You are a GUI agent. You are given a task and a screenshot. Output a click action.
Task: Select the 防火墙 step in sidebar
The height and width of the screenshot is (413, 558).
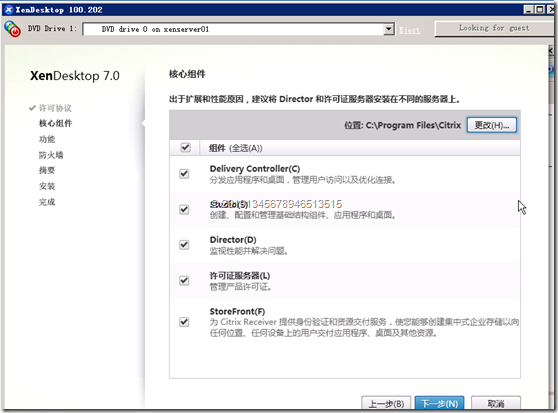(51, 155)
